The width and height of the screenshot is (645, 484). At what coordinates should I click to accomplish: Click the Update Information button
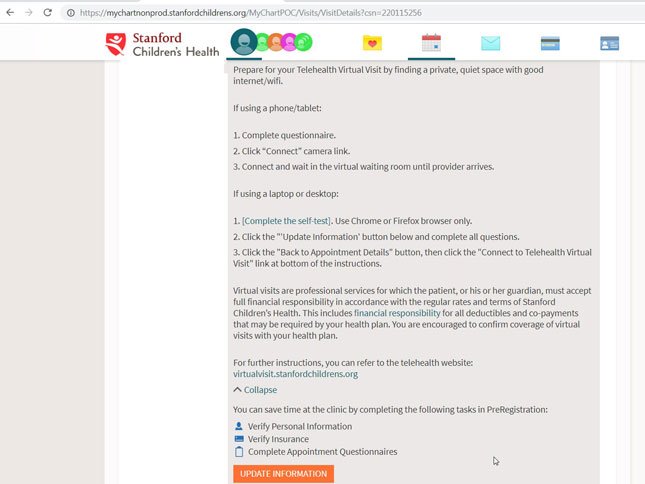283,474
